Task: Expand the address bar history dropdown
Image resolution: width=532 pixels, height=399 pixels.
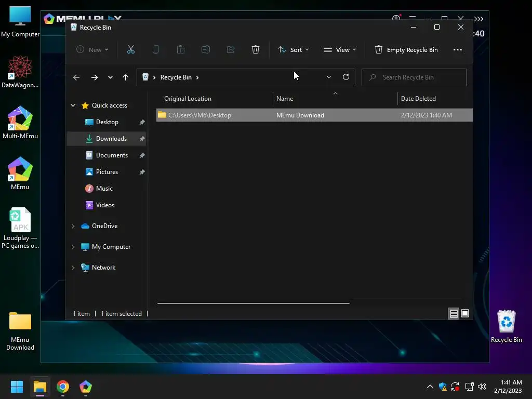Action: [328, 77]
